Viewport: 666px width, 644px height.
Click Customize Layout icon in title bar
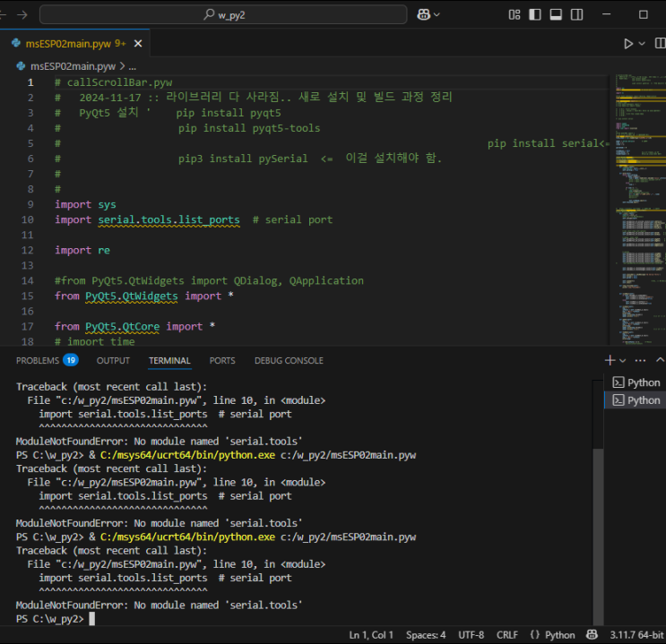pos(515,14)
